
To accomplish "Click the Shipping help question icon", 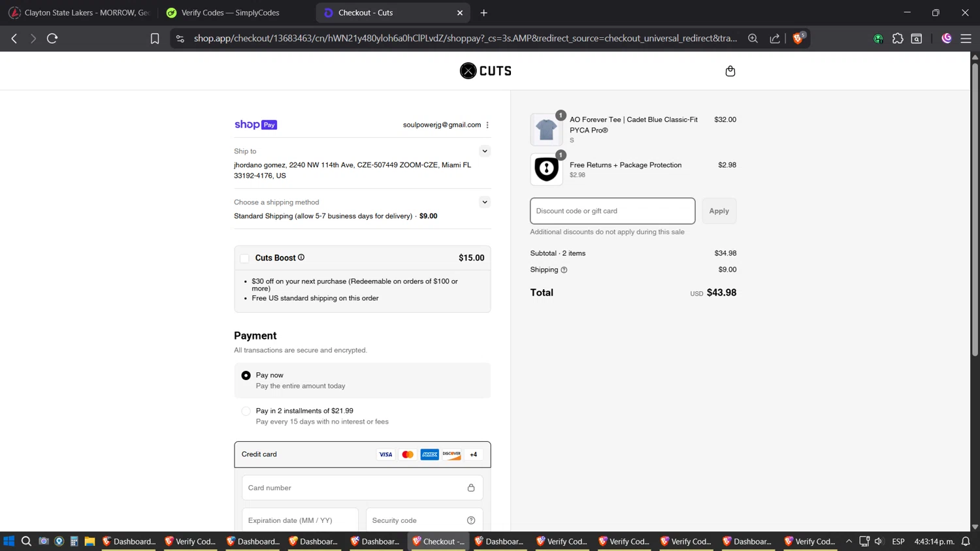I will pos(564,270).
